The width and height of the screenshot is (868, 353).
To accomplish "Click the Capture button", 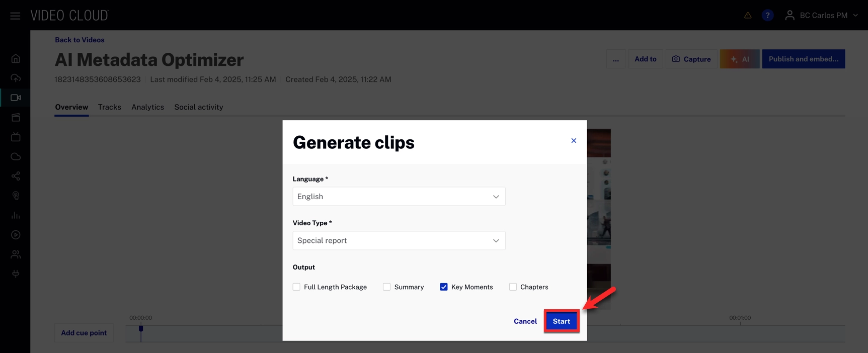I will click(x=691, y=59).
